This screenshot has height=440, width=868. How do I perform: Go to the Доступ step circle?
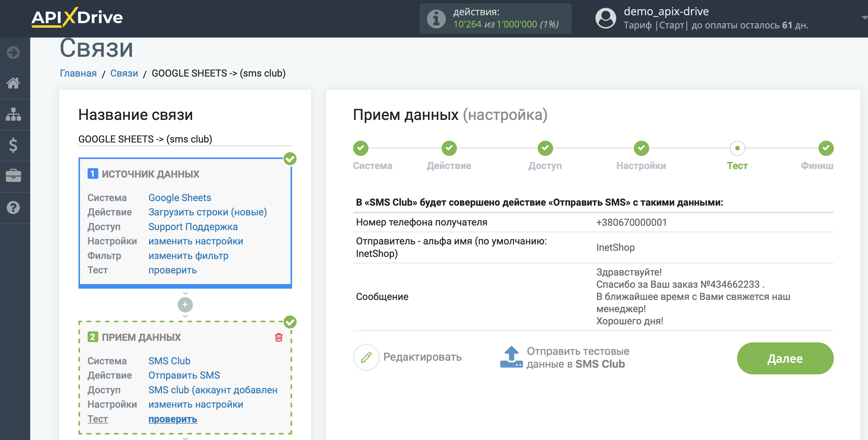click(545, 148)
